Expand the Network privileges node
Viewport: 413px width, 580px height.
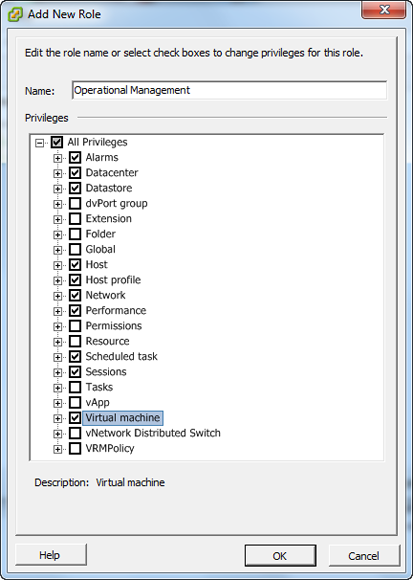[57, 296]
